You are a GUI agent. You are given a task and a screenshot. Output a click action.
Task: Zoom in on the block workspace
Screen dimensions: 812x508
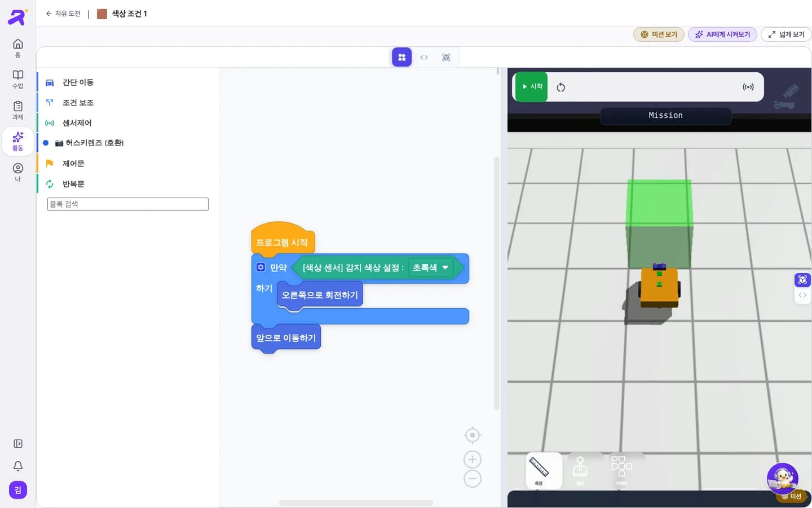473,459
